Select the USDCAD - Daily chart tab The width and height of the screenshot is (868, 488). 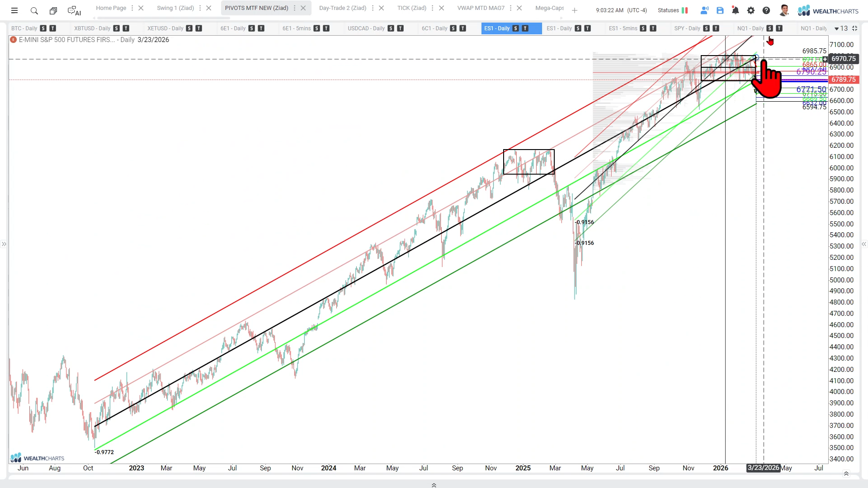[366, 28]
